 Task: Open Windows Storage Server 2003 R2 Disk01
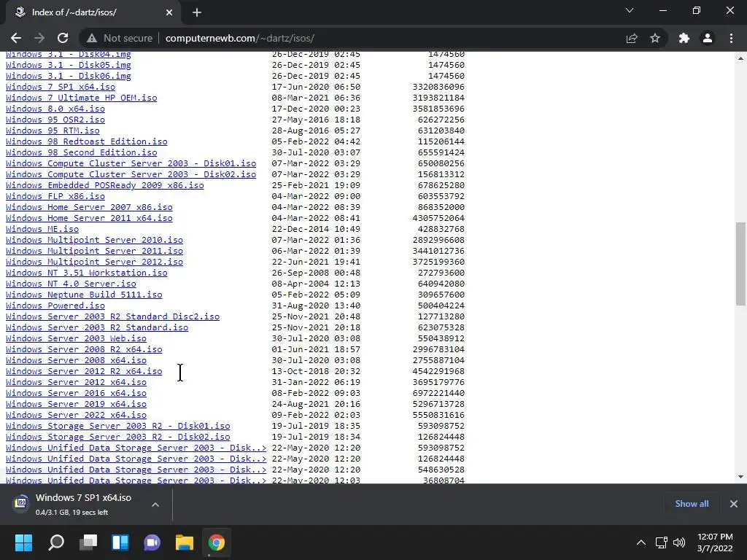point(117,426)
